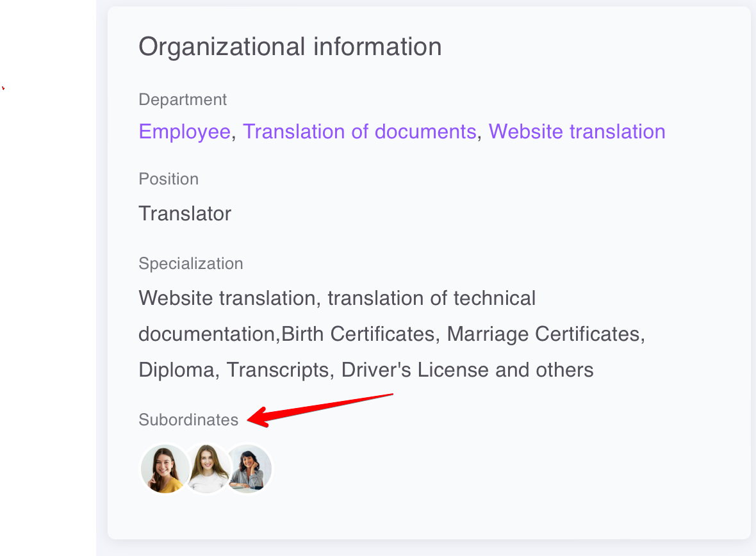
Task: Click the red arrow annotation
Action: 320,408
